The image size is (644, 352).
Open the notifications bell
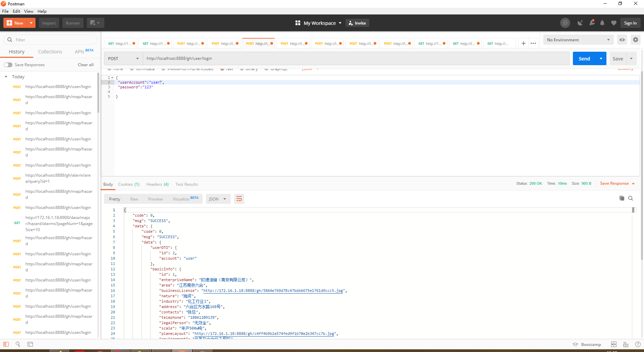pyautogui.click(x=602, y=23)
